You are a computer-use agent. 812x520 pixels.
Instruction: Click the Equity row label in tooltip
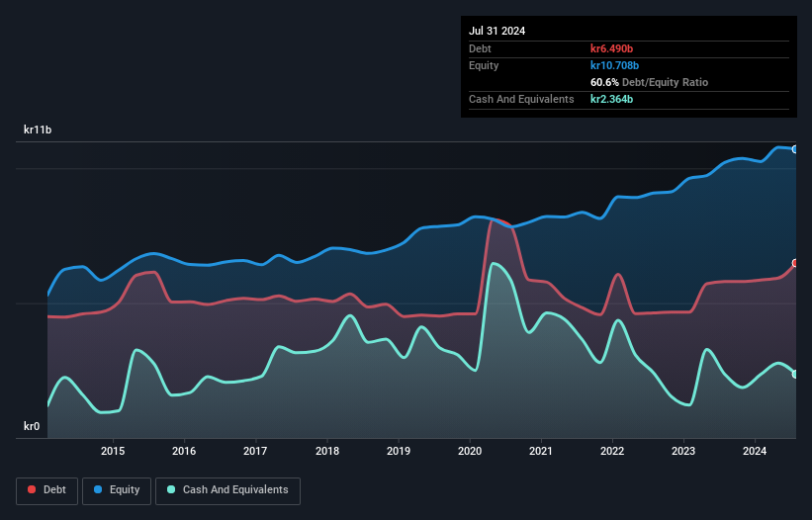tap(484, 65)
